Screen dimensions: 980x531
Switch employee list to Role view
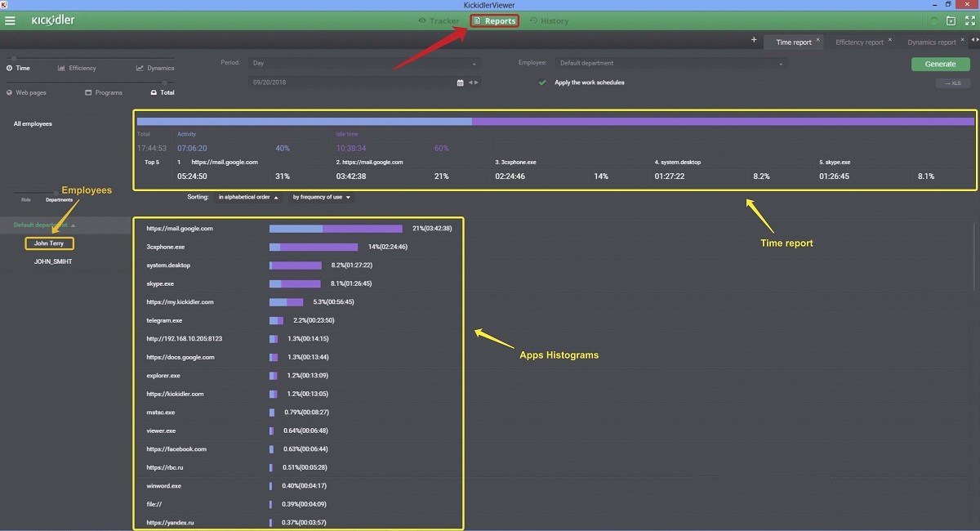coord(25,199)
